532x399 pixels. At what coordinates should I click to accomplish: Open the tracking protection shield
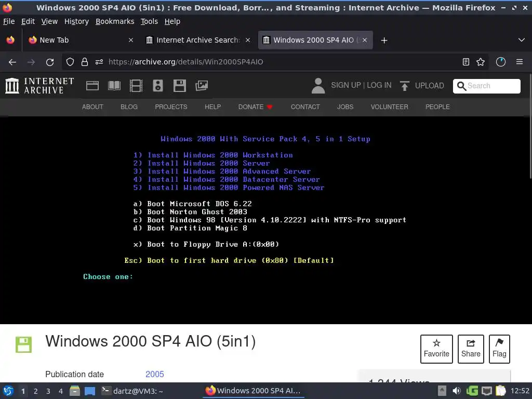coord(70,62)
